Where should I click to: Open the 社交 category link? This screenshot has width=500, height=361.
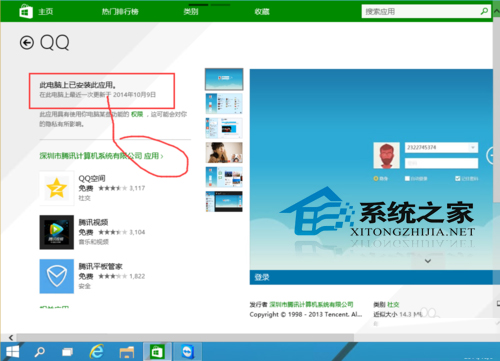tap(393, 304)
